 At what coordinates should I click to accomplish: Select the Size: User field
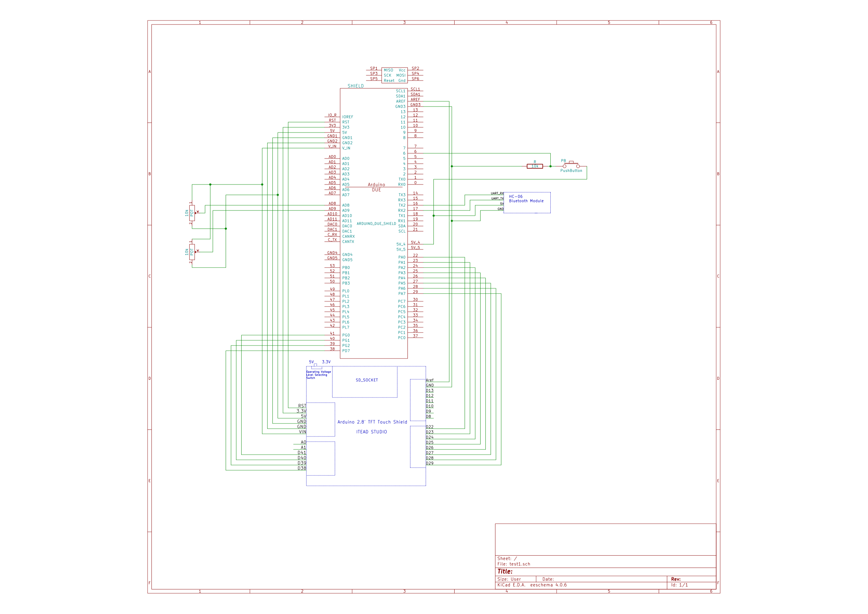(509, 579)
